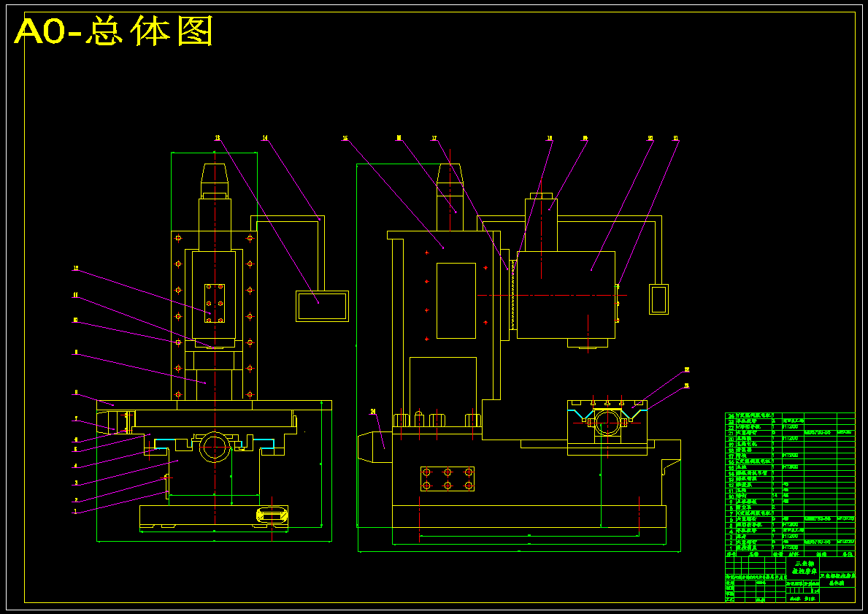Select balloon number 3 at the lower-left leaders
Viewport: 868px width, 614px height.
tap(76, 483)
